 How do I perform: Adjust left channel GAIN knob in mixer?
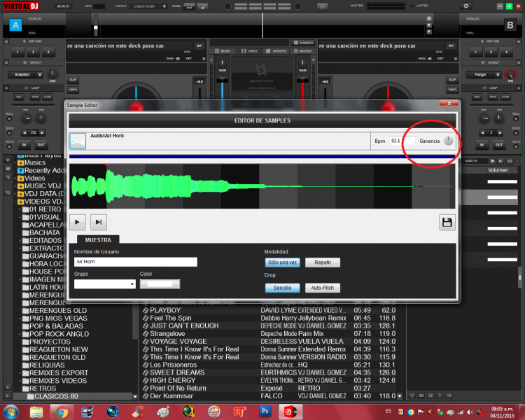pos(223,64)
